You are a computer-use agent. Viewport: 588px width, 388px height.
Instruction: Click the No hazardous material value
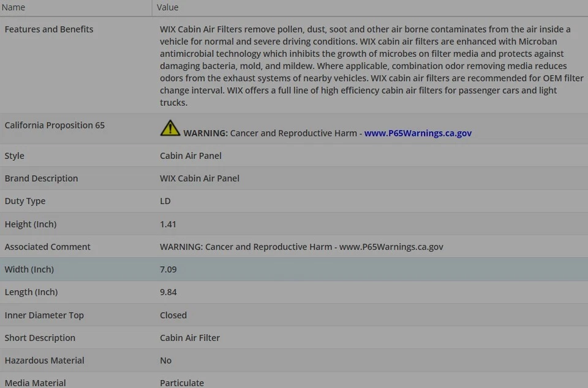click(165, 360)
